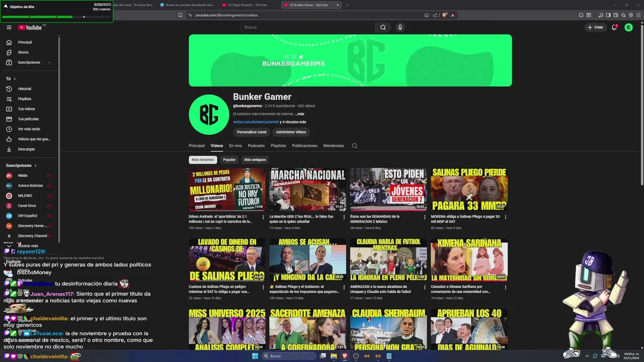Click the browser address bar URL
The height and width of the screenshot is (362, 644).
click(x=226, y=15)
